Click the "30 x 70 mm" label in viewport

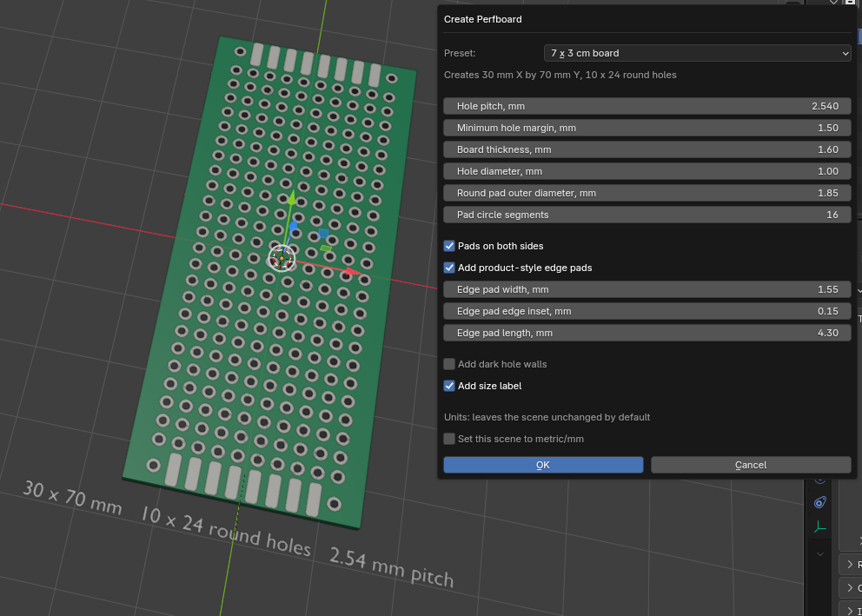tap(72, 498)
